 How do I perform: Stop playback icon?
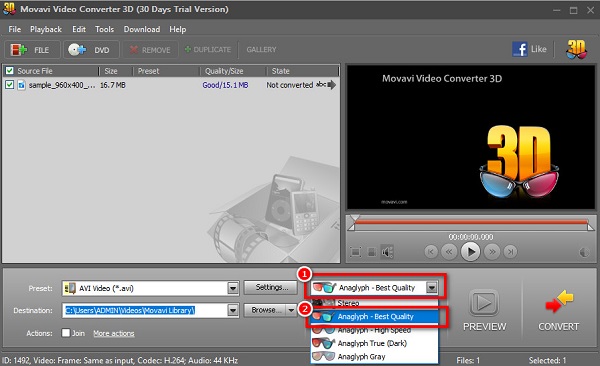pos(372,252)
